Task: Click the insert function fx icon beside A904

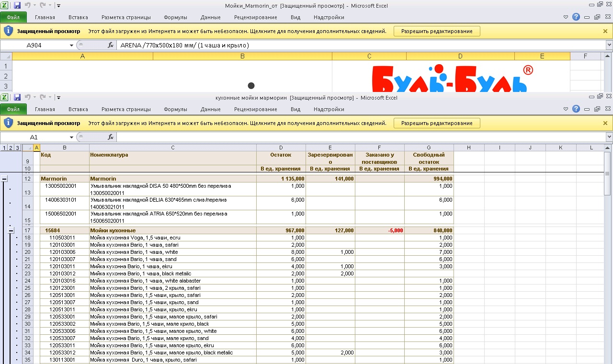Action: coord(111,45)
